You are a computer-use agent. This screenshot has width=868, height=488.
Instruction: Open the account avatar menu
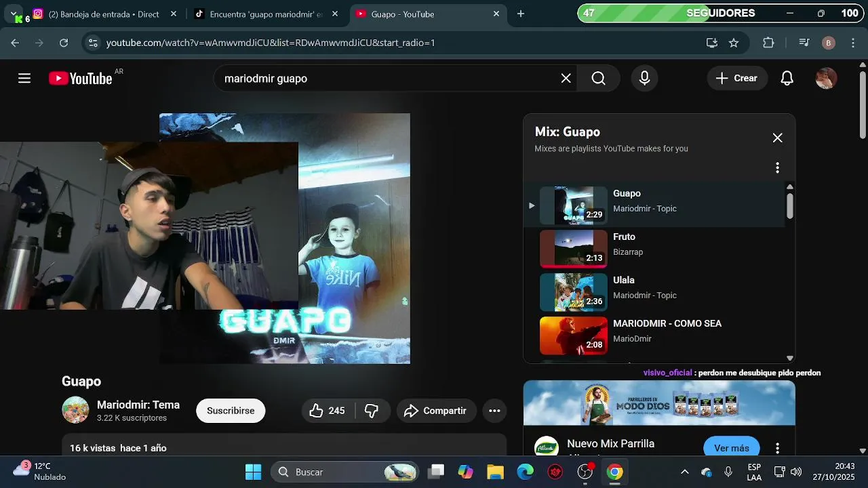[x=826, y=79]
